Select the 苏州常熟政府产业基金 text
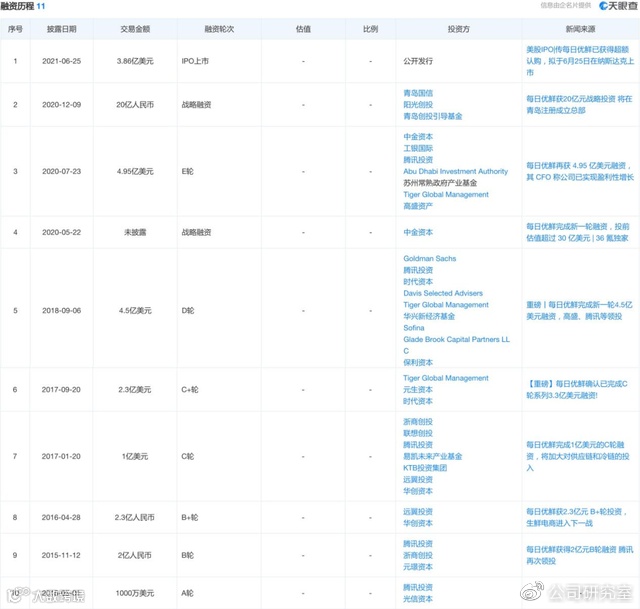640x609 pixels. (x=440, y=183)
